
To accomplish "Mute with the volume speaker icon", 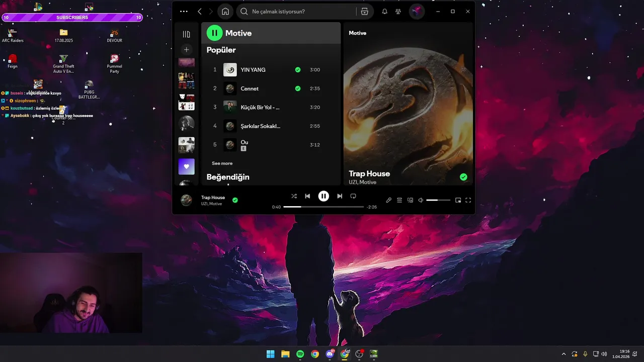I will pyautogui.click(x=421, y=200).
